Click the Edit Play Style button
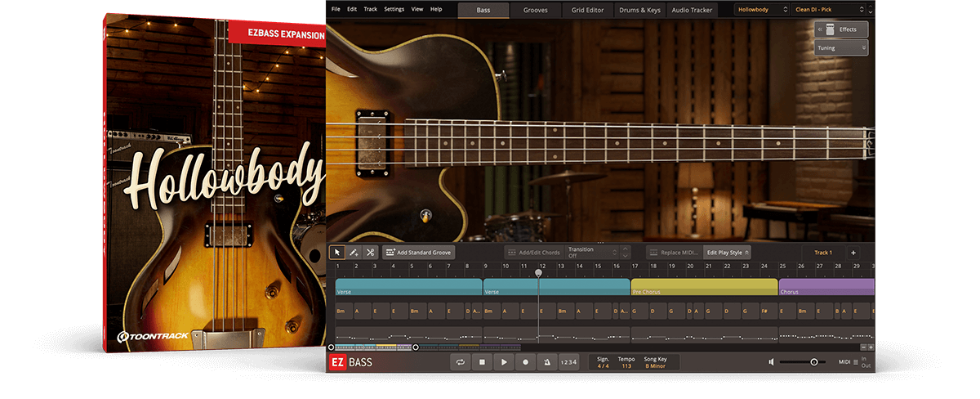980x399 pixels. (x=727, y=253)
